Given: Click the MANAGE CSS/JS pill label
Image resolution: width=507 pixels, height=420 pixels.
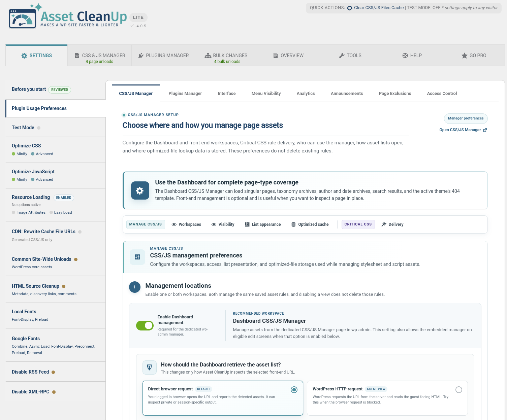Looking at the screenshot, I should pyautogui.click(x=146, y=224).
